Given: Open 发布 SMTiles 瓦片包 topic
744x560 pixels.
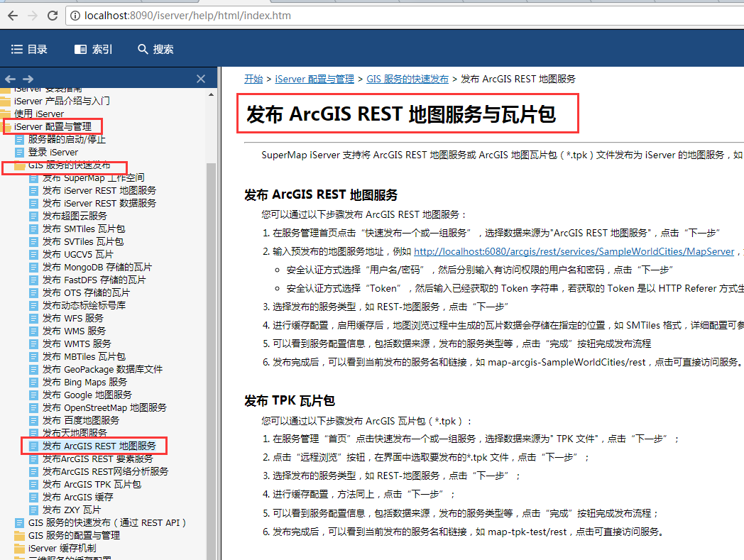Looking at the screenshot, I should (x=84, y=229).
